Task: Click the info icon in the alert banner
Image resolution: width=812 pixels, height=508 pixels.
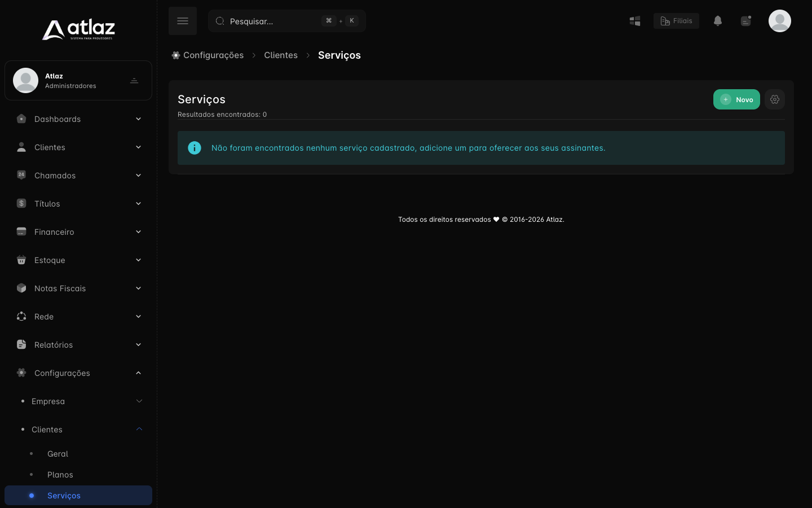Action: (195, 148)
